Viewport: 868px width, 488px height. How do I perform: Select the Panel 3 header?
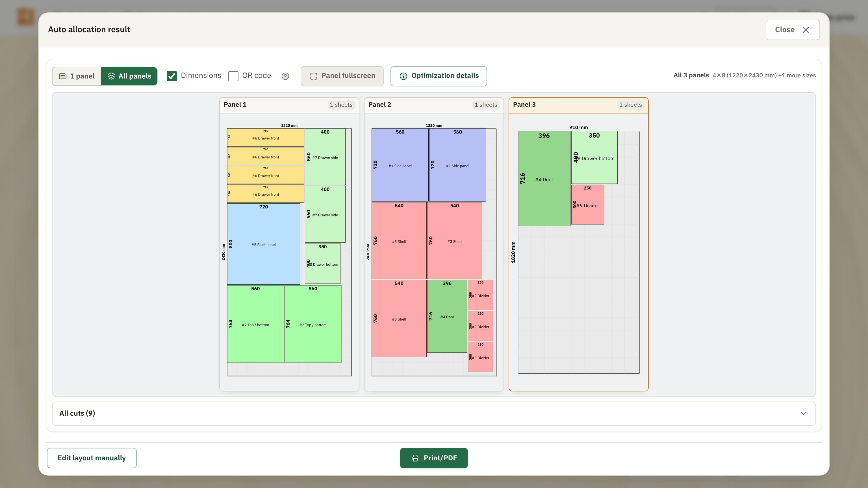(x=578, y=105)
